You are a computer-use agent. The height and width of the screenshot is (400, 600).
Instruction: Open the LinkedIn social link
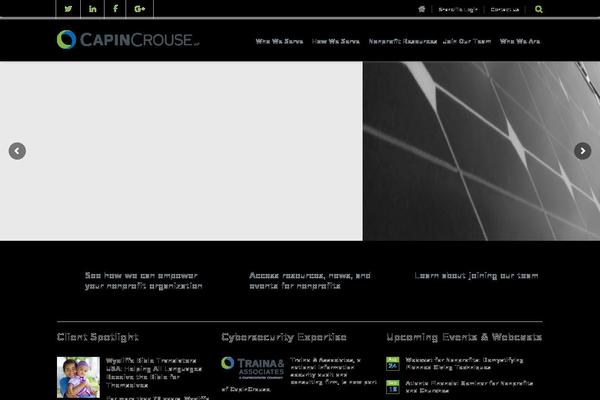pyautogui.click(x=93, y=9)
